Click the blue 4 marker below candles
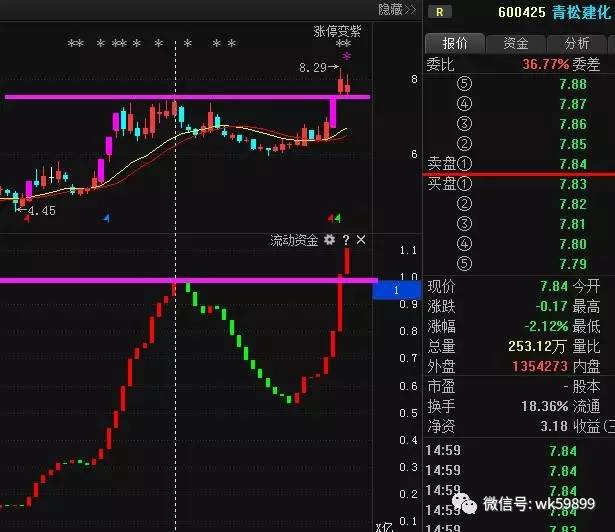This screenshot has height=532, width=615. [107, 218]
